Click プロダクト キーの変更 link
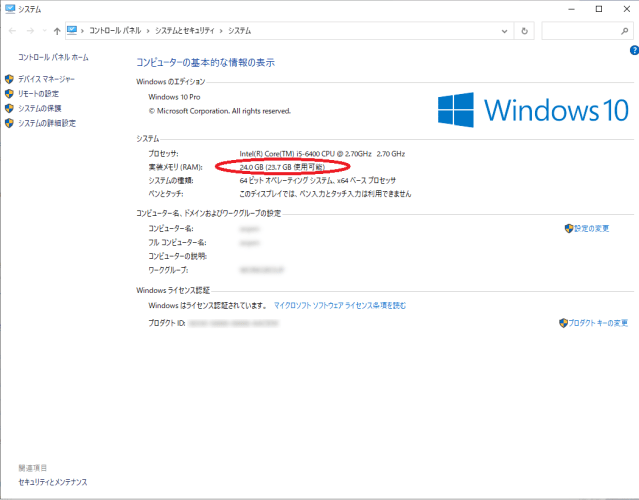Viewport: 639px width, 500px height. coord(598,323)
